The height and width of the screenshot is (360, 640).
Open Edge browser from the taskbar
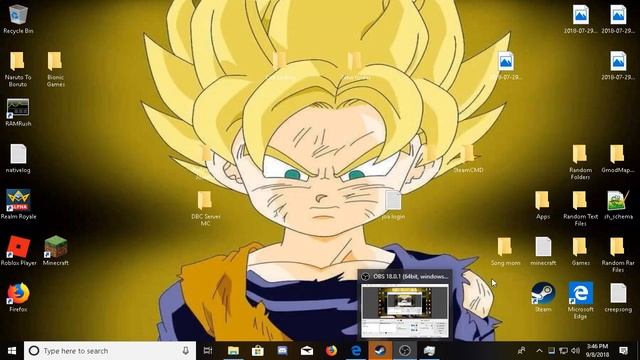[x=356, y=351]
